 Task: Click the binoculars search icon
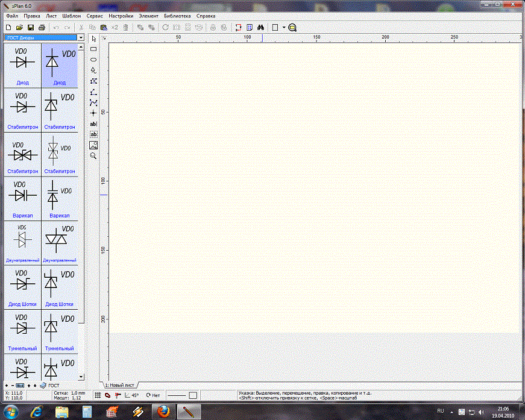point(261,28)
